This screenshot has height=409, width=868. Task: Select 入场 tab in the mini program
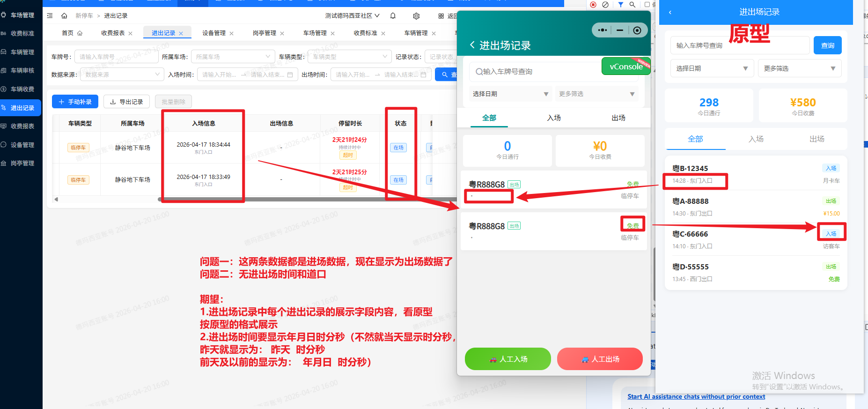(x=554, y=118)
